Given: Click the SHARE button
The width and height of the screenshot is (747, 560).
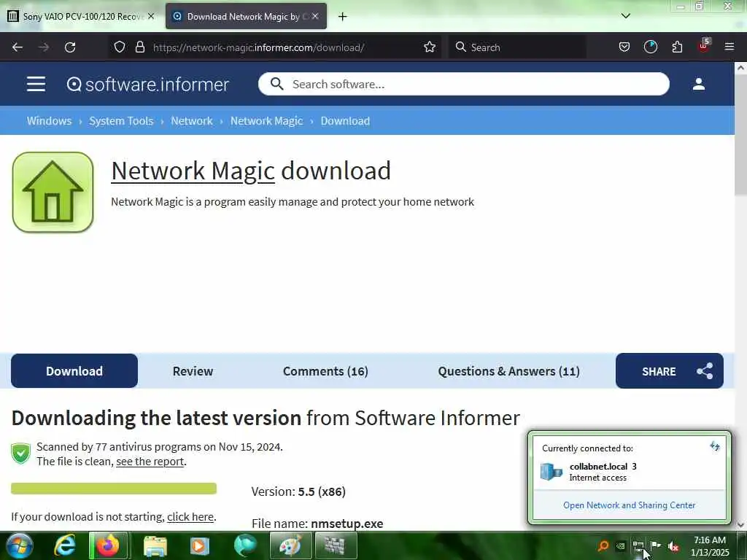Looking at the screenshot, I should tap(670, 371).
